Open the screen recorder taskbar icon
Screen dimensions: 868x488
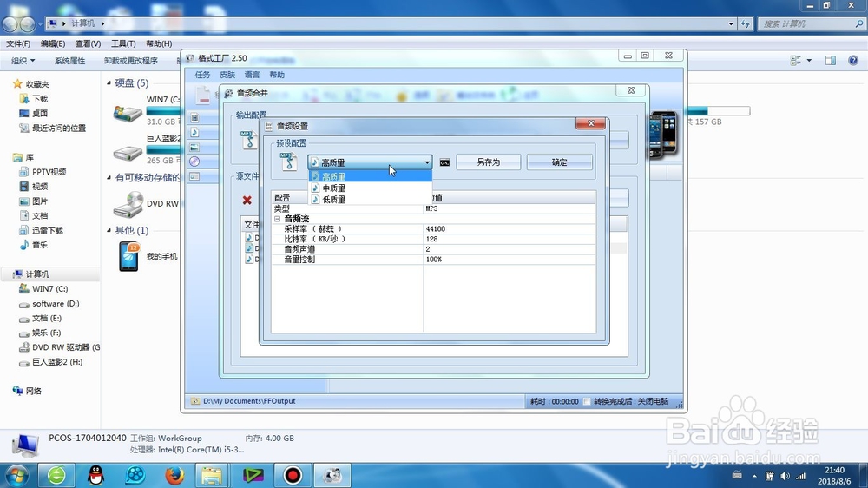pyautogui.click(x=293, y=475)
